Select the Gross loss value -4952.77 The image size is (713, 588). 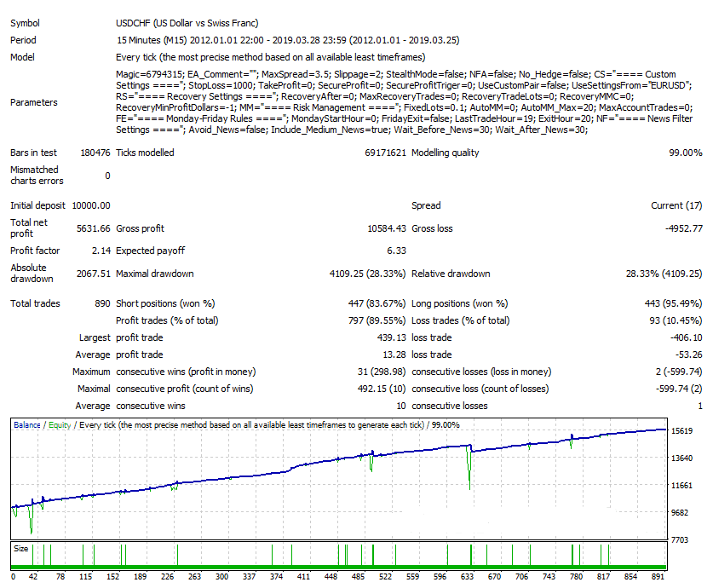tap(681, 228)
